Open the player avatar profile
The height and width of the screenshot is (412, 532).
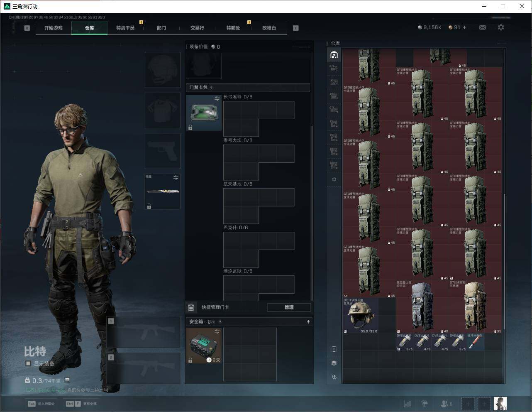[500, 403]
